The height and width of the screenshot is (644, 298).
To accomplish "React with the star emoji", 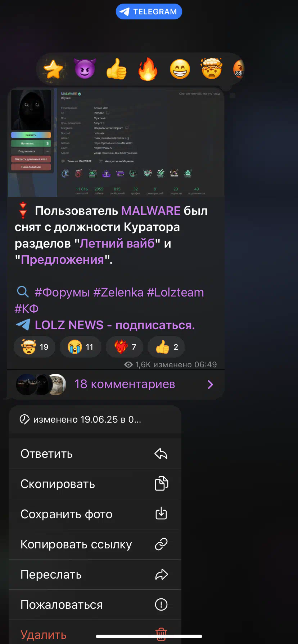I will tap(53, 69).
